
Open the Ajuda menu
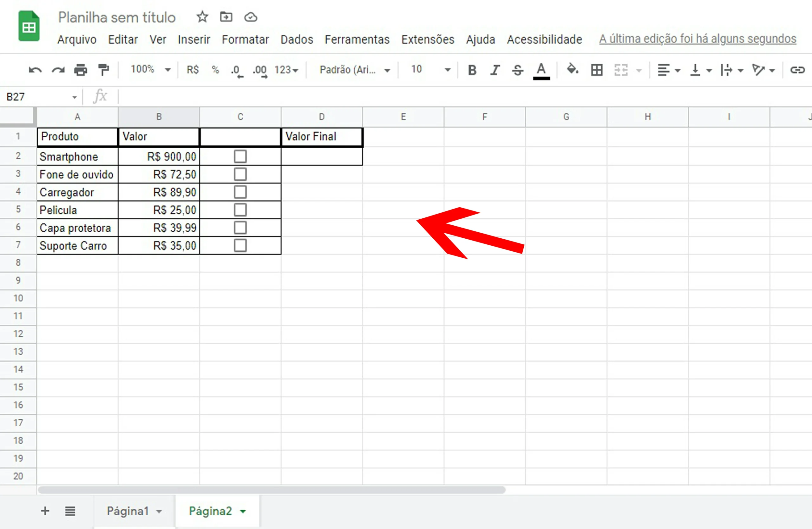(x=480, y=40)
